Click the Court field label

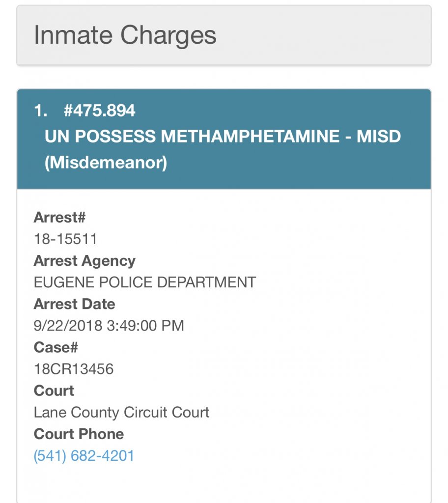pos(54,391)
